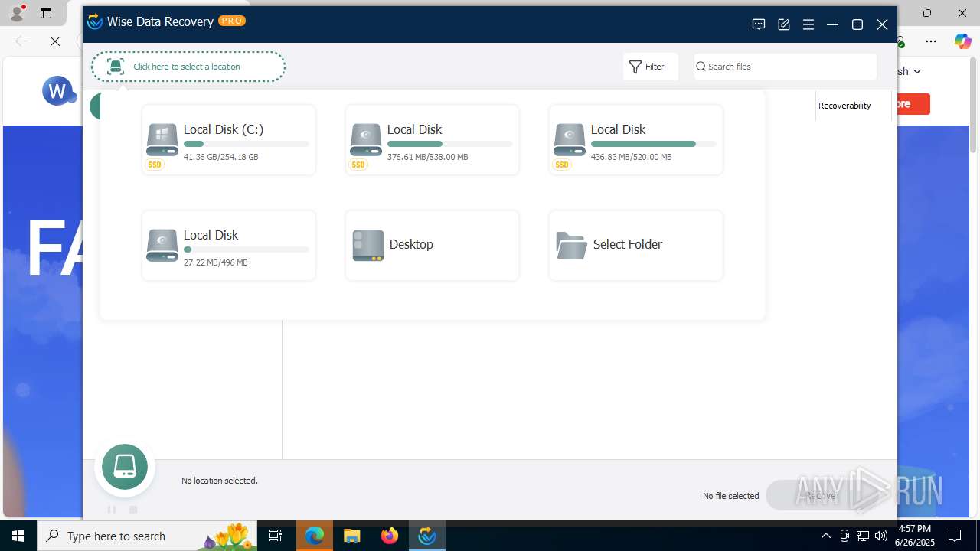Open File Explorer from the taskbar
This screenshot has width=980, height=551.
pyautogui.click(x=352, y=536)
